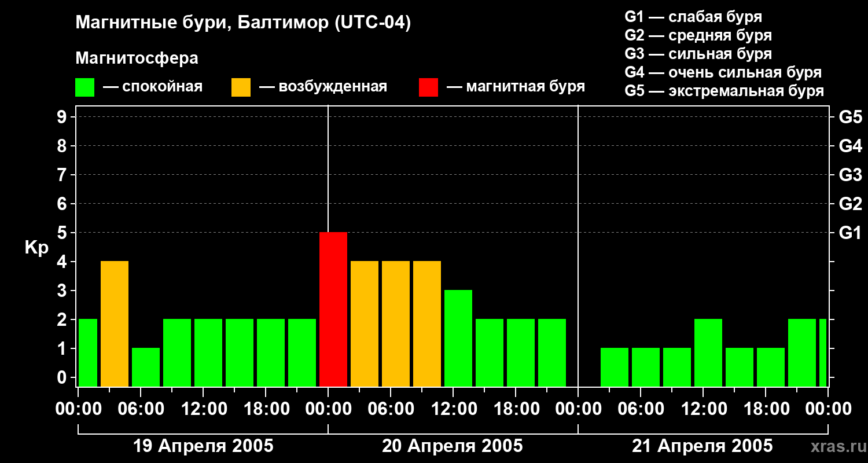Click the 'G2 — средняя буря' legend line
Viewport: 868px width, 463px height.
(698, 35)
